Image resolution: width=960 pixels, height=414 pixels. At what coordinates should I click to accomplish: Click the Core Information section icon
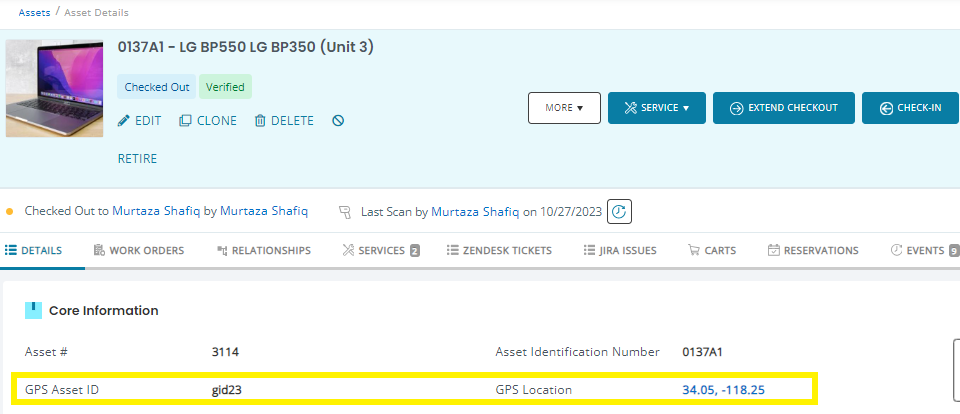34,311
